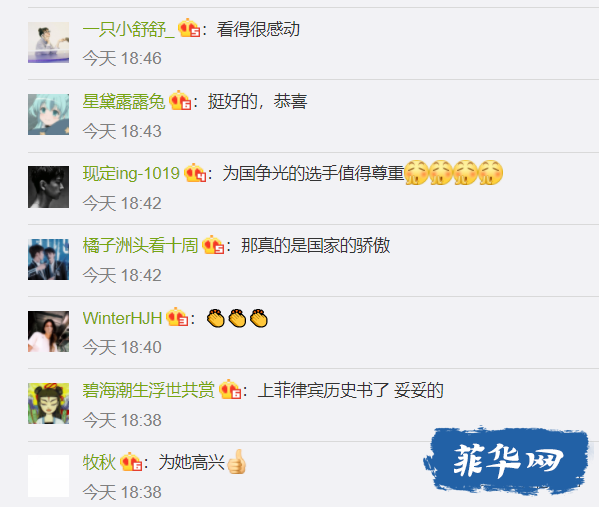Open the 橘子洲头看十周 username link

[140, 246]
